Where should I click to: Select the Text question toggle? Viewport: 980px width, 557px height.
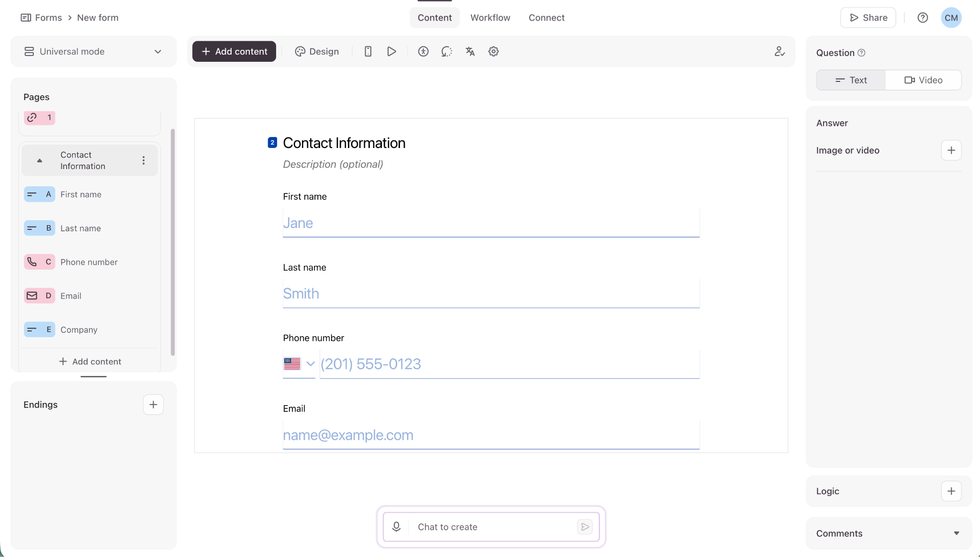[x=851, y=80]
